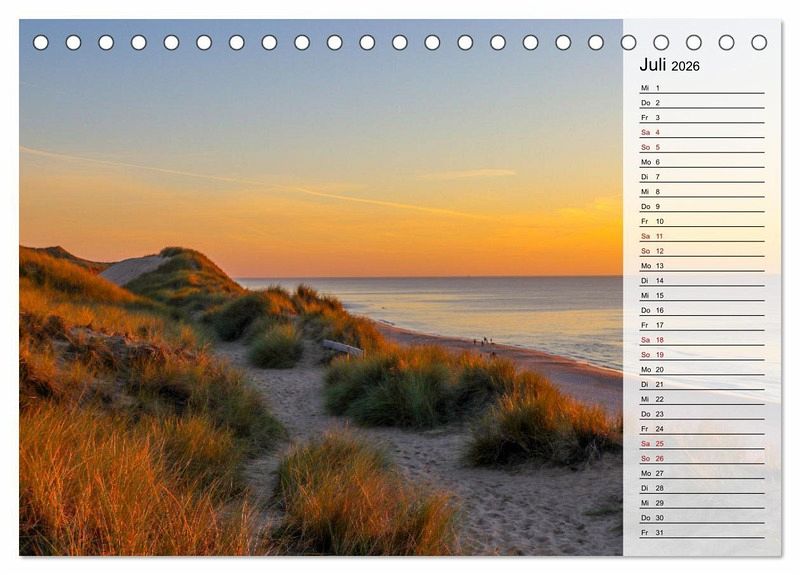Click the "Juli 2026" month heading

pos(669,65)
